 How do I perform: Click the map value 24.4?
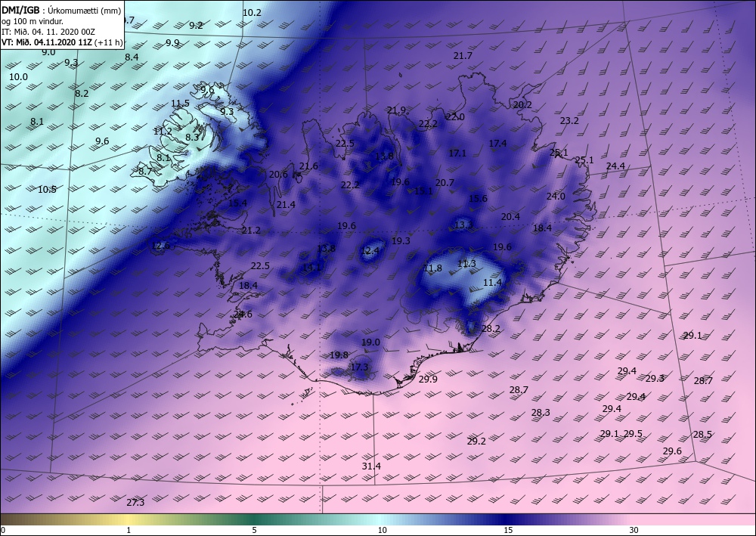coord(615,166)
